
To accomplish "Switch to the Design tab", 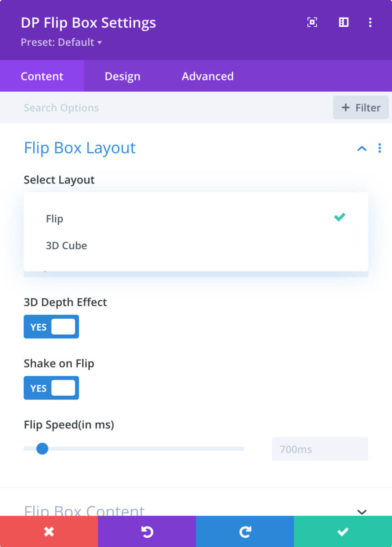I will (122, 76).
